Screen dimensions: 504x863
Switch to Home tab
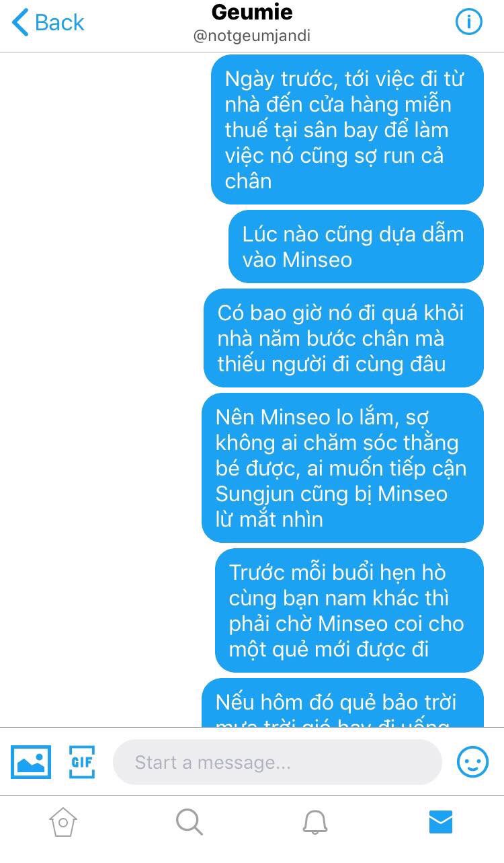point(63,822)
